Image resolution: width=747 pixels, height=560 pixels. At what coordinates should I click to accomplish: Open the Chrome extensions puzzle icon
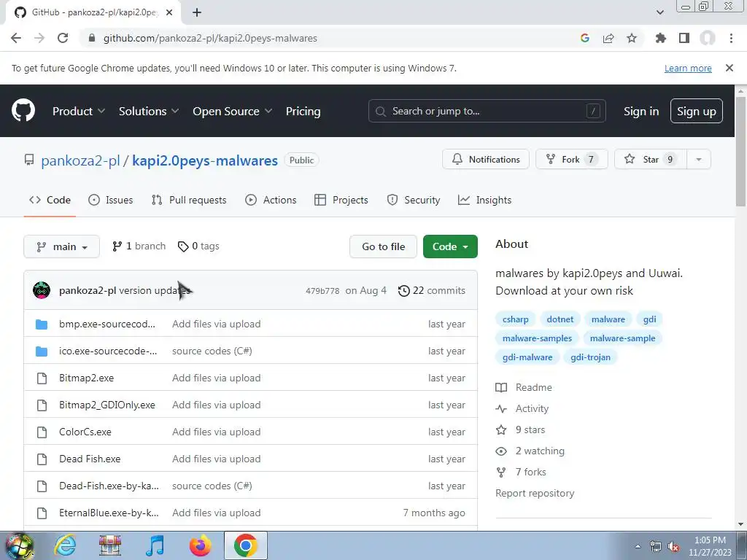pyautogui.click(x=661, y=38)
